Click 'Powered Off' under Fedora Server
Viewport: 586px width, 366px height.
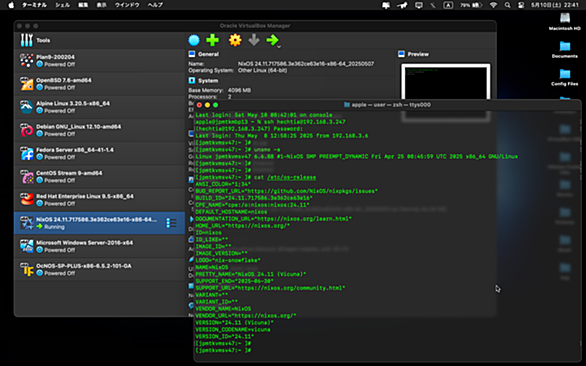(59, 157)
